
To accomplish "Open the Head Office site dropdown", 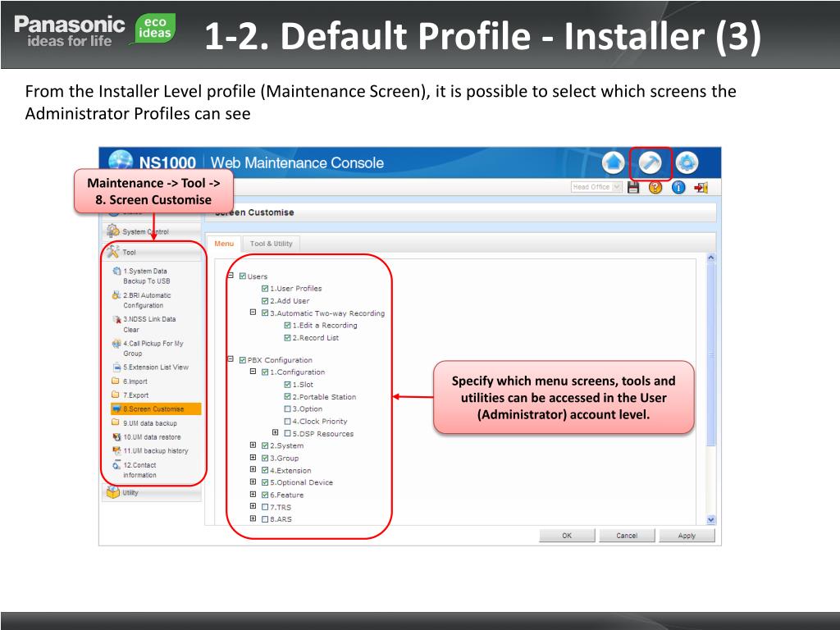I will click(596, 187).
